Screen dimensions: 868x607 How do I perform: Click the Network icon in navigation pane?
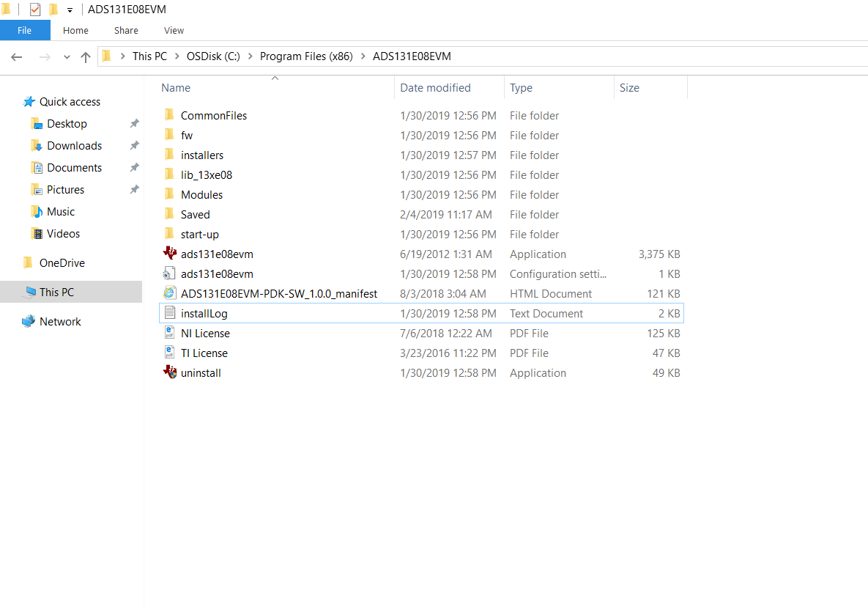coord(29,322)
